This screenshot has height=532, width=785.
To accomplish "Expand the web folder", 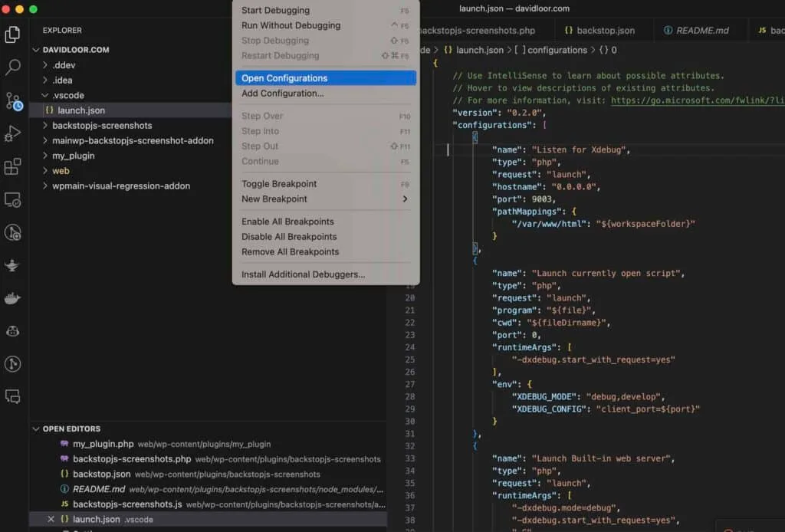I will pyautogui.click(x=45, y=171).
